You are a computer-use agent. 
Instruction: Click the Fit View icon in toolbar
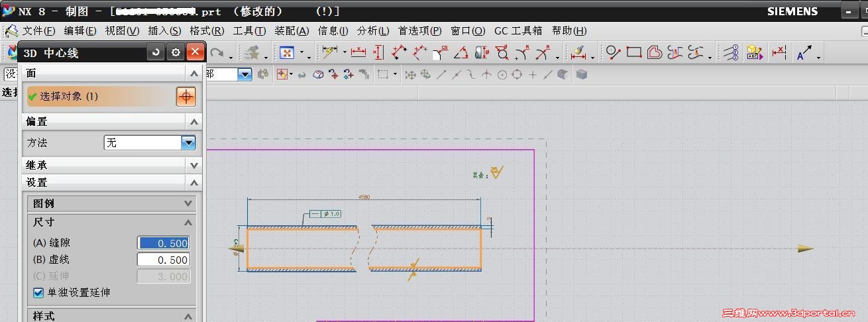coord(287,52)
